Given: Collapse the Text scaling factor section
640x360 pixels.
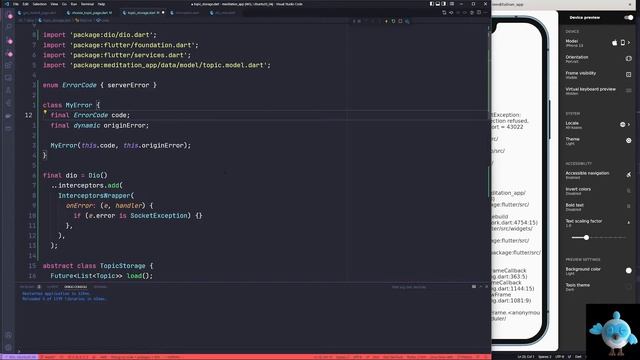Looking at the screenshot, I should pos(629,222).
